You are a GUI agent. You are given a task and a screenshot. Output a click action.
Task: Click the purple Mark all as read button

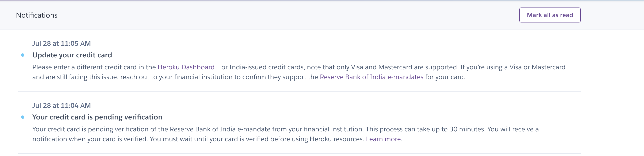(550, 15)
